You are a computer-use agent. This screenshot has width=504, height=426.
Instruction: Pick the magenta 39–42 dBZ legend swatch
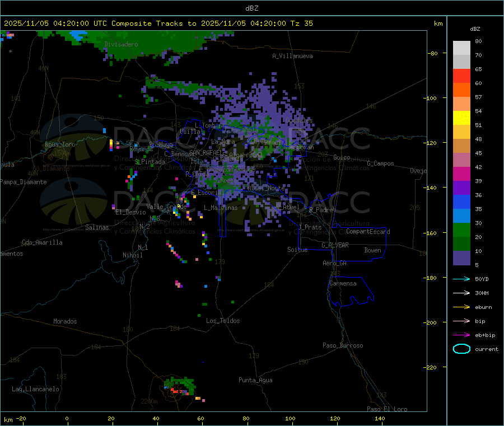(461, 174)
